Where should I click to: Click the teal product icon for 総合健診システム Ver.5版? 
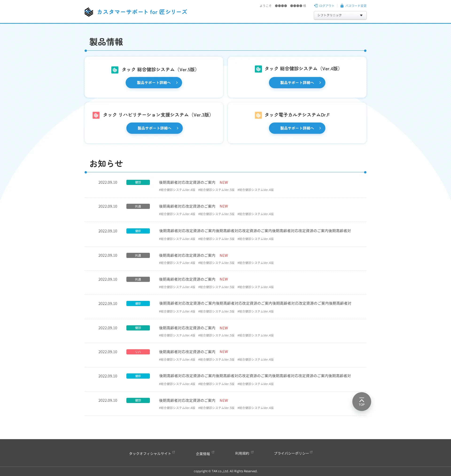115,70
